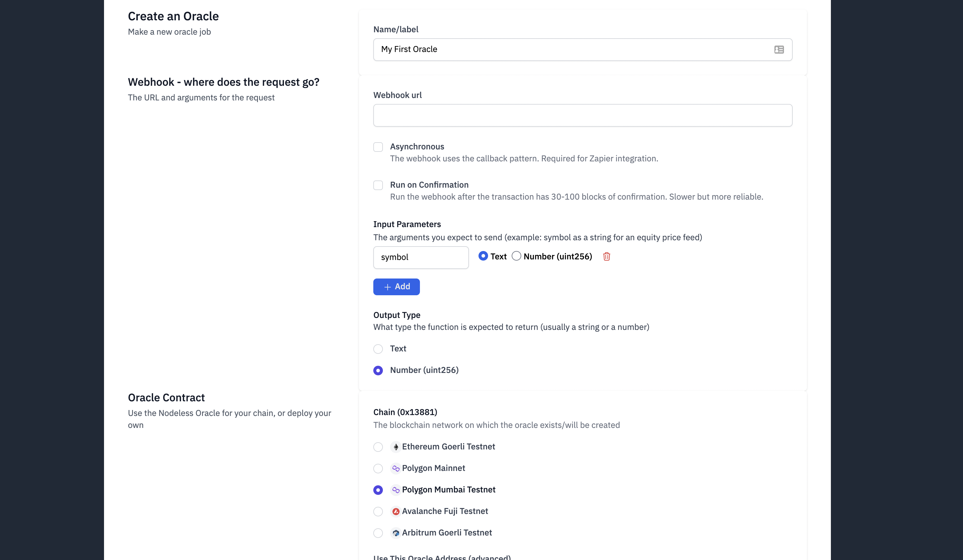Click the Polygon Mainnet logo icon
This screenshot has width=963, height=560.
(x=395, y=468)
